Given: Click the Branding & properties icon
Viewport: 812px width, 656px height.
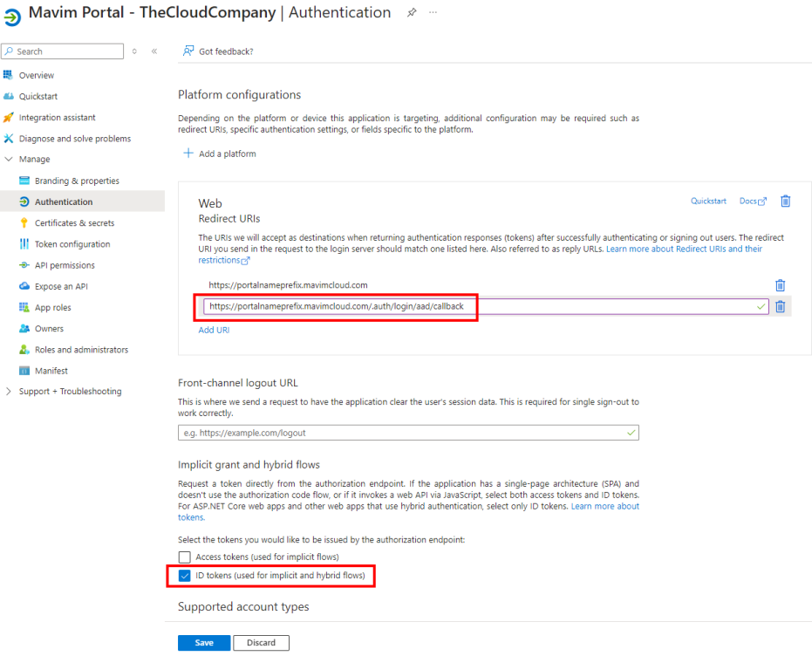Looking at the screenshot, I should click(x=24, y=181).
